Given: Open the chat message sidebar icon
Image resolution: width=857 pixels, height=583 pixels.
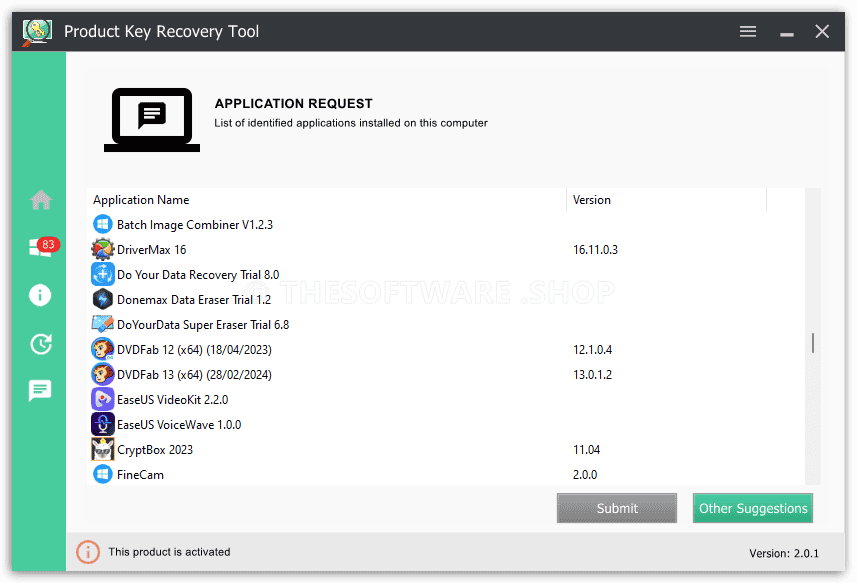Looking at the screenshot, I should (x=40, y=390).
